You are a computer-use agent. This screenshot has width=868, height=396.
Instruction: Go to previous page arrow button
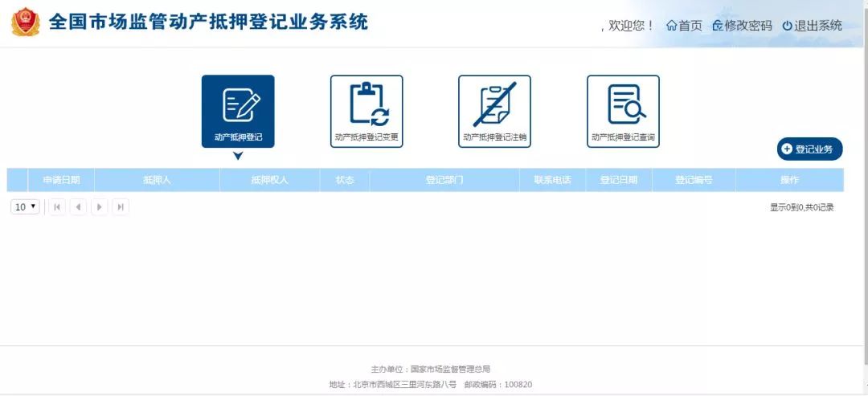tap(78, 207)
